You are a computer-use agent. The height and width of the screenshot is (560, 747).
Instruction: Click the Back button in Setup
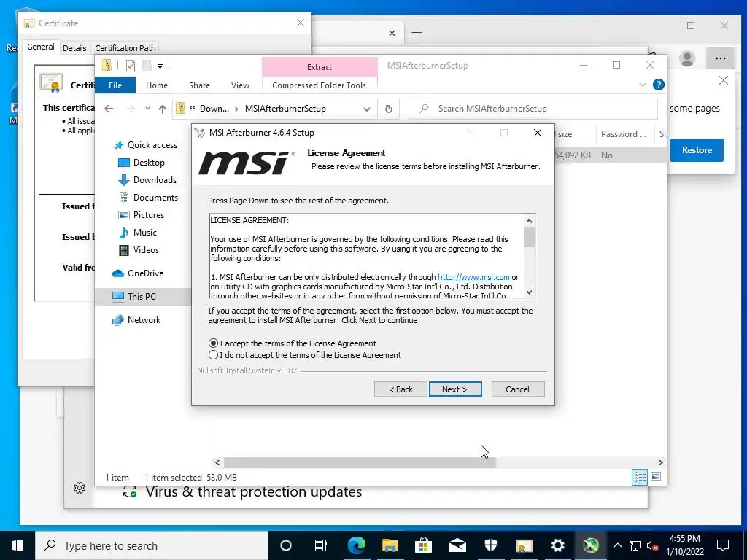pos(400,389)
